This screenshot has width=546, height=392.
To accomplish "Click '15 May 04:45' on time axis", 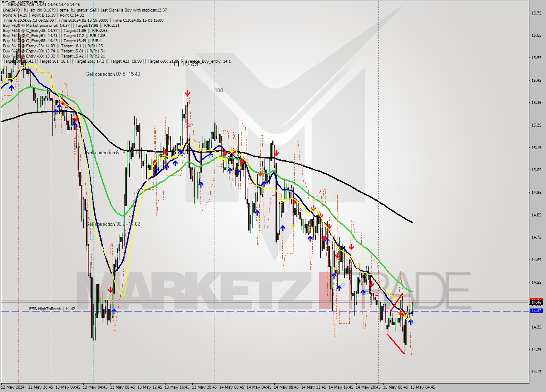I will [423, 387].
